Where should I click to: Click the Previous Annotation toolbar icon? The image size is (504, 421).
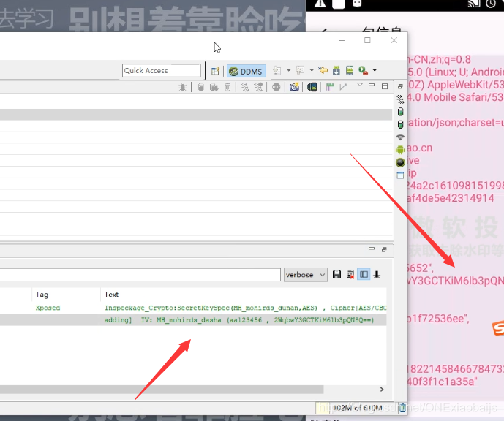point(300,70)
